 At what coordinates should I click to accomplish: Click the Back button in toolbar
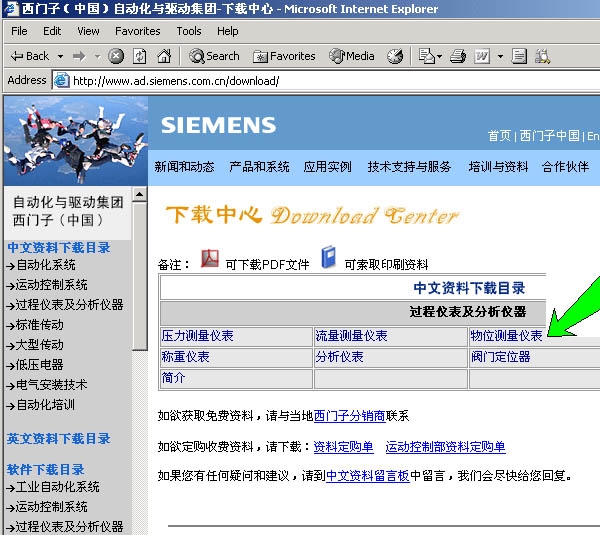(x=30, y=56)
